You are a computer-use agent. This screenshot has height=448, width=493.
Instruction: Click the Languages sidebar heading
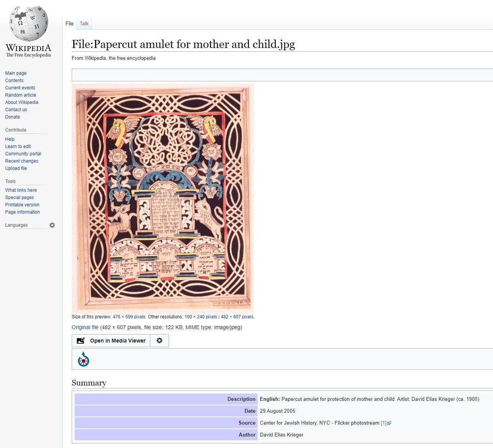click(16, 225)
